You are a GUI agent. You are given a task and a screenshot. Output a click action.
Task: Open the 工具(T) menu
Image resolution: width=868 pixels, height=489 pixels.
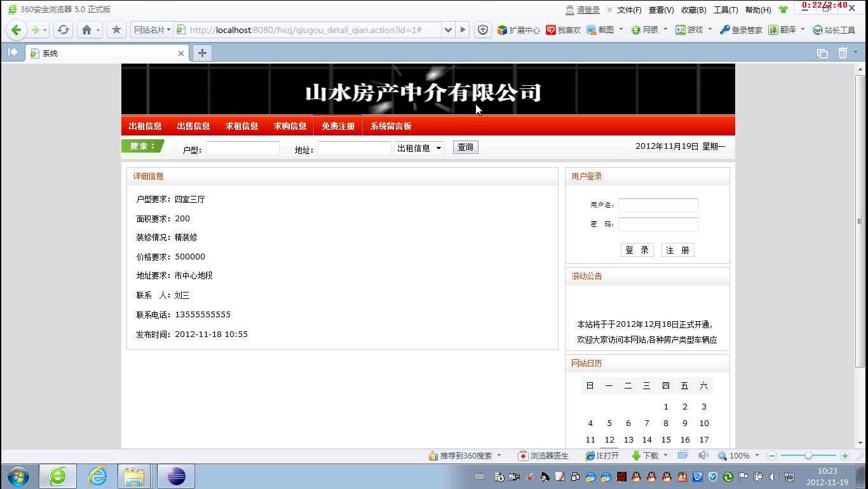click(x=726, y=10)
